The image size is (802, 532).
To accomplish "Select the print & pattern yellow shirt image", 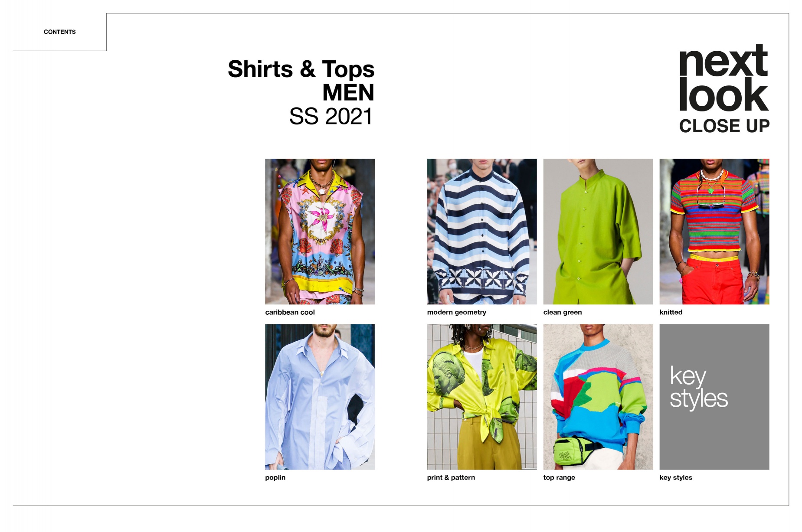I will pos(481,397).
